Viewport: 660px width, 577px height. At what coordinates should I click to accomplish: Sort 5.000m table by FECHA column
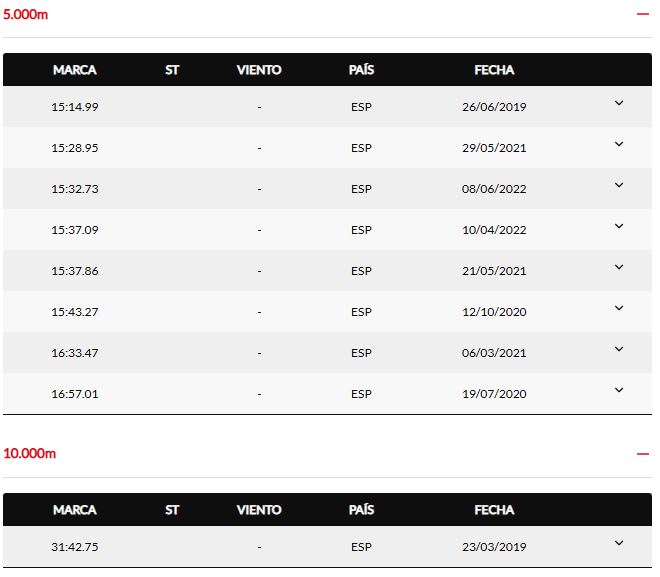[x=494, y=70]
